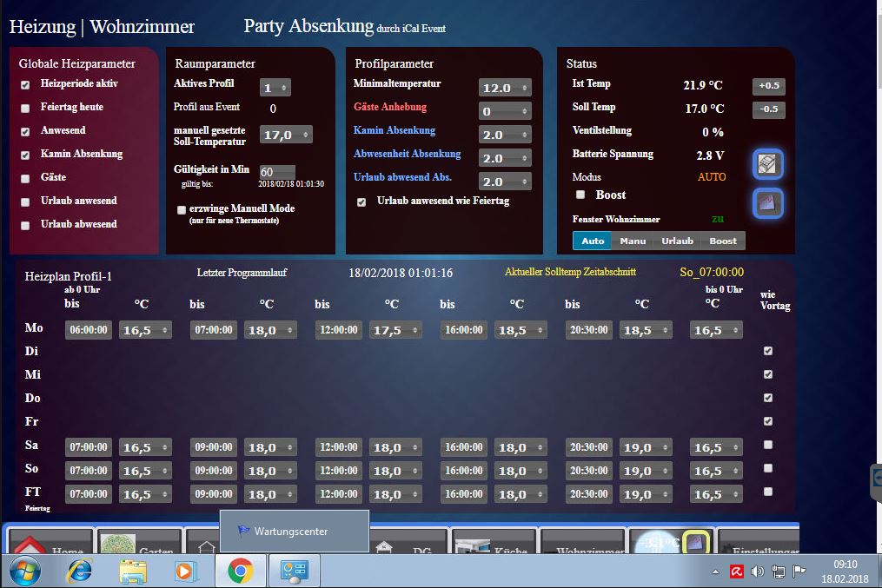Open FT bis 0 Uhr temperature dropdown

click(x=716, y=494)
